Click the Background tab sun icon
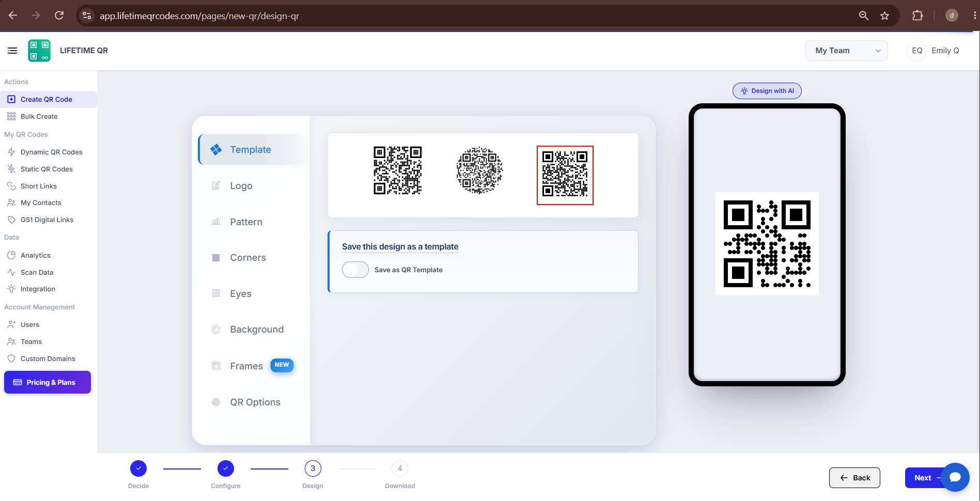Viewport: 980px width, 501px height. pyautogui.click(x=216, y=330)
